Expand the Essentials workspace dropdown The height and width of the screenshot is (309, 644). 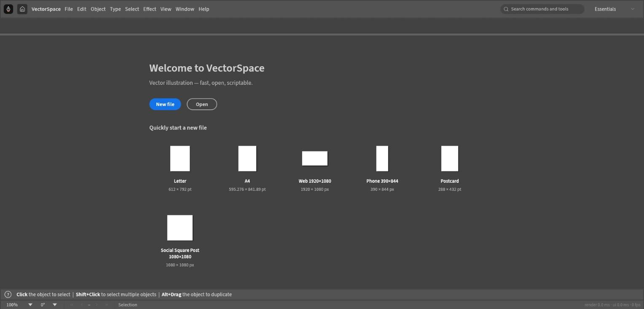(614, 9)
